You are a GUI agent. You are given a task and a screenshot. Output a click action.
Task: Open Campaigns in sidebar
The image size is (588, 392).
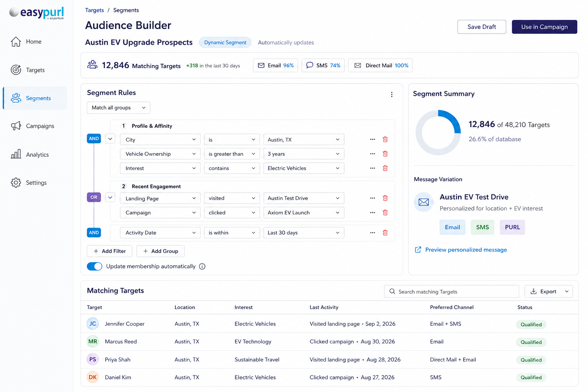[x=34, y=126]
